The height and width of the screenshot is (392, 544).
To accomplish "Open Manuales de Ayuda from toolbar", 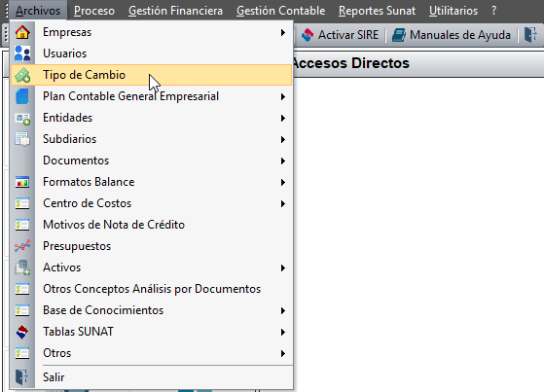I will click(452, 35).
